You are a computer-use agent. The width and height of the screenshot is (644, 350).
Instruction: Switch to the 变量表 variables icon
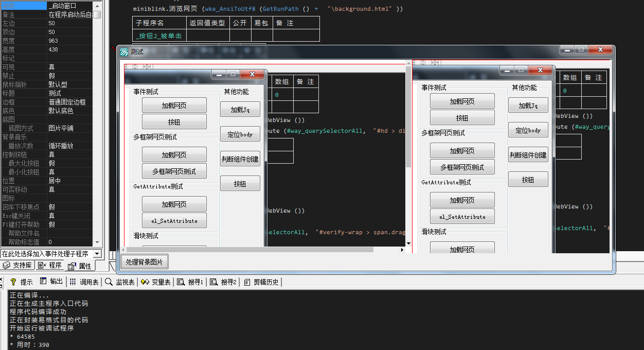tap(145, 282)
